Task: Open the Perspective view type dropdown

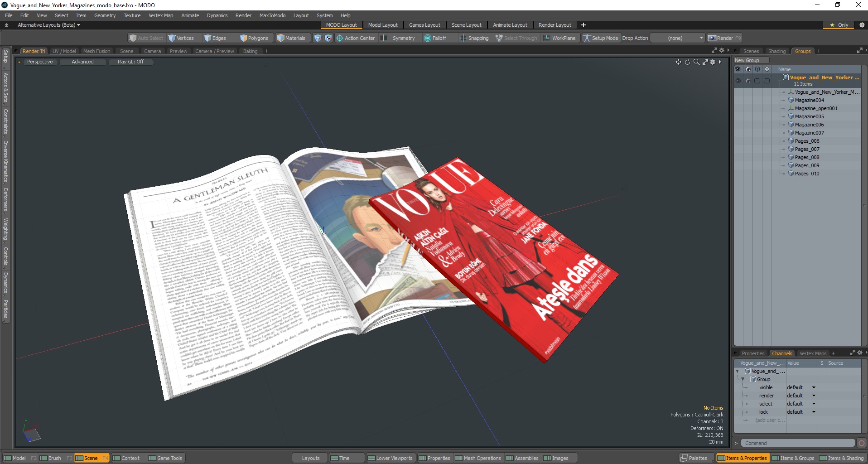Action: tap(40, 62)
